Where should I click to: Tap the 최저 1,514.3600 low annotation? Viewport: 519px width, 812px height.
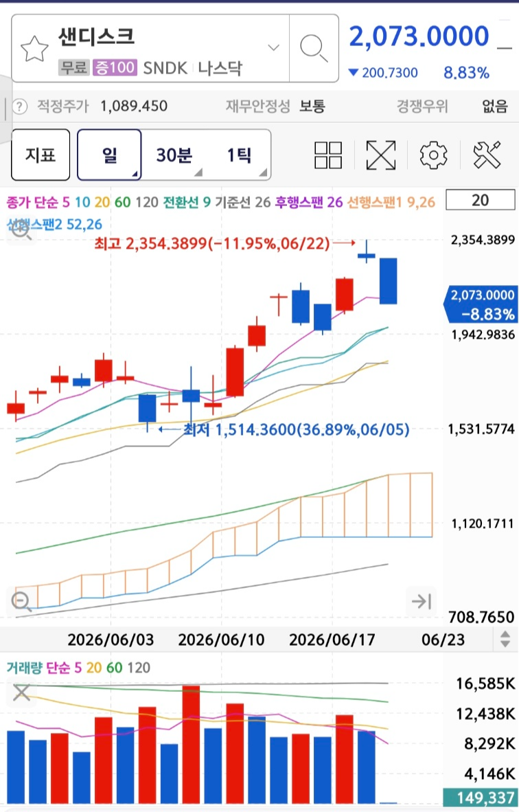(x=297, y=429)
